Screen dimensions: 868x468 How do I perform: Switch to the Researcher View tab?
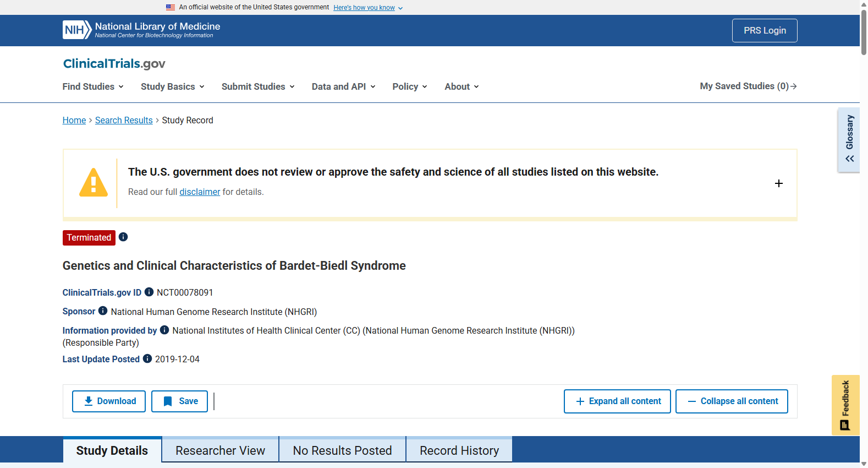tap(221, 450)
